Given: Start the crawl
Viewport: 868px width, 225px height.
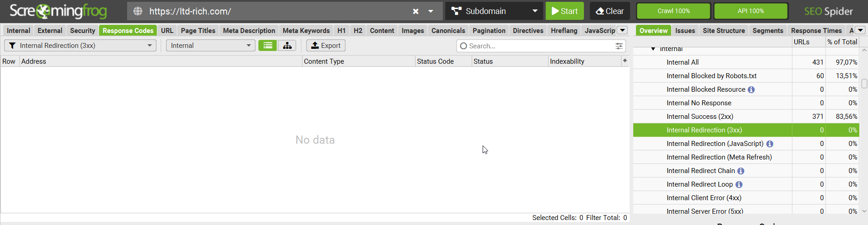Looking at the screenshot, I should (x=564, y=11).
